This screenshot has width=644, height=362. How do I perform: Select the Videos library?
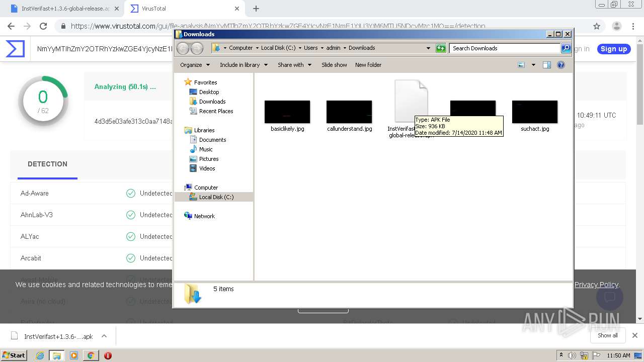[207, 168]
